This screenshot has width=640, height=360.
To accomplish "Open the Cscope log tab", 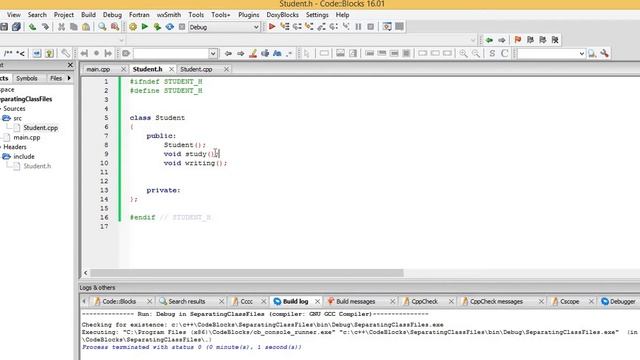I will (569, 301).
